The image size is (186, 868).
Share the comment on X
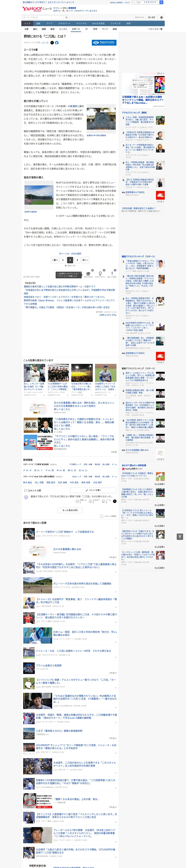[115, 501]
